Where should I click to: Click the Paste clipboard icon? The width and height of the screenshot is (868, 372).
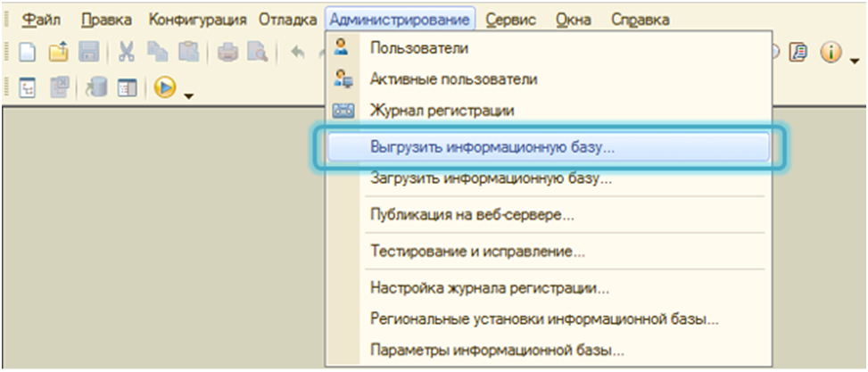tap(188, 53)
